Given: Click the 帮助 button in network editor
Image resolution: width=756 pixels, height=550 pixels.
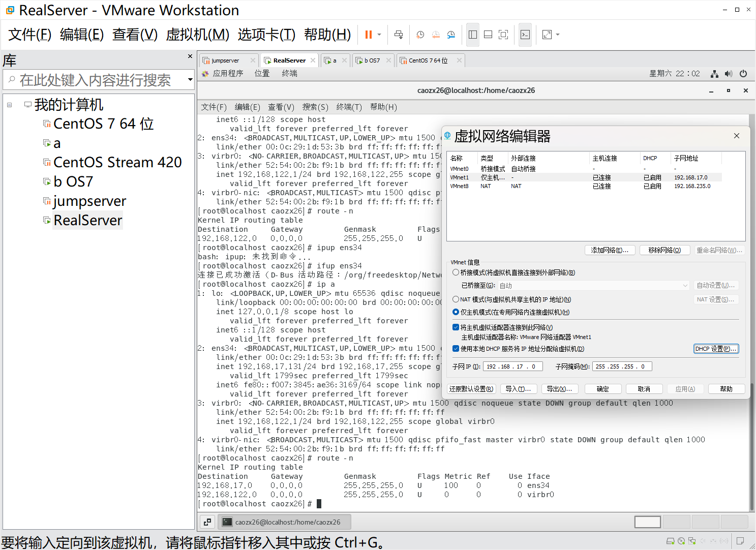Looking at the screenshot, I should (727, 389).
